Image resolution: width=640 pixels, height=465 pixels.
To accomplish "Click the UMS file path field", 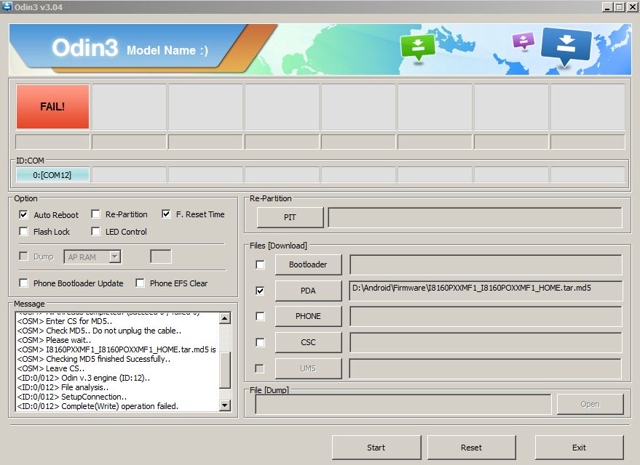I will tap(486, 368).
